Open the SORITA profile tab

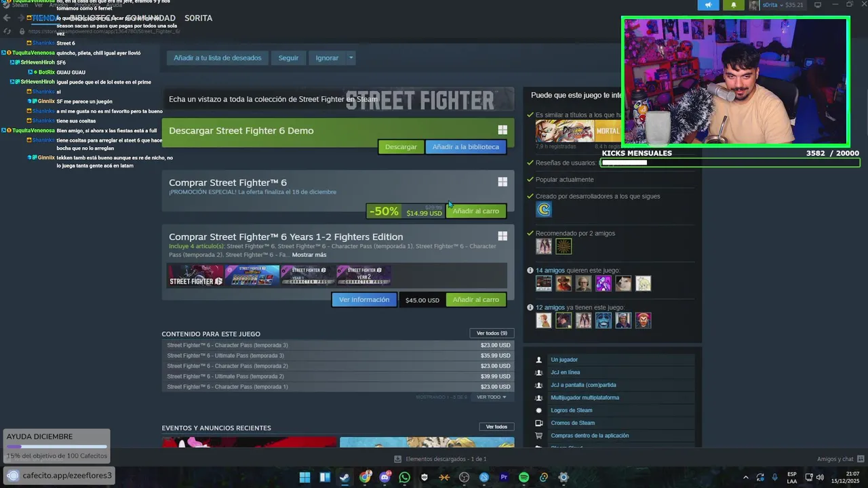pos(199,18)
